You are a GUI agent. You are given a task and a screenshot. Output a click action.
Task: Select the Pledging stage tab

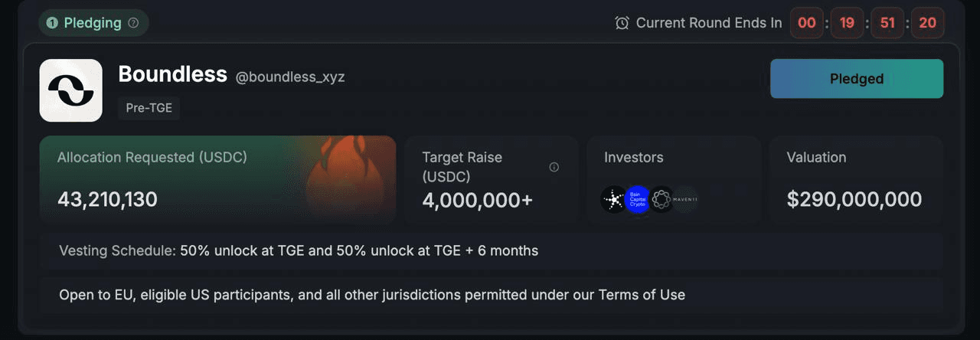coord(93,23)
